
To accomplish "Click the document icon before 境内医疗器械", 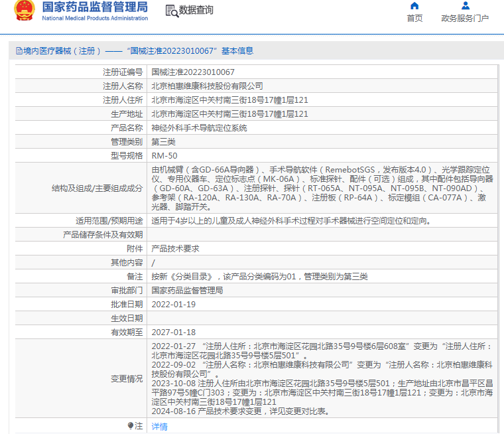I will point(19,51).
